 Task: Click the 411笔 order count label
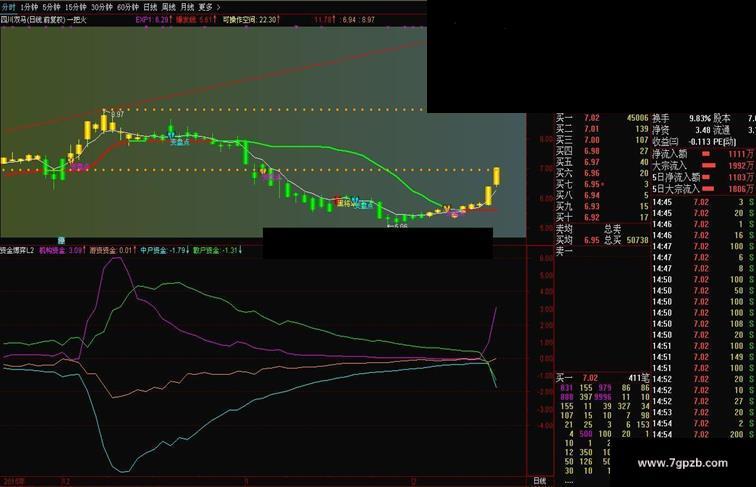click(639, 378)
